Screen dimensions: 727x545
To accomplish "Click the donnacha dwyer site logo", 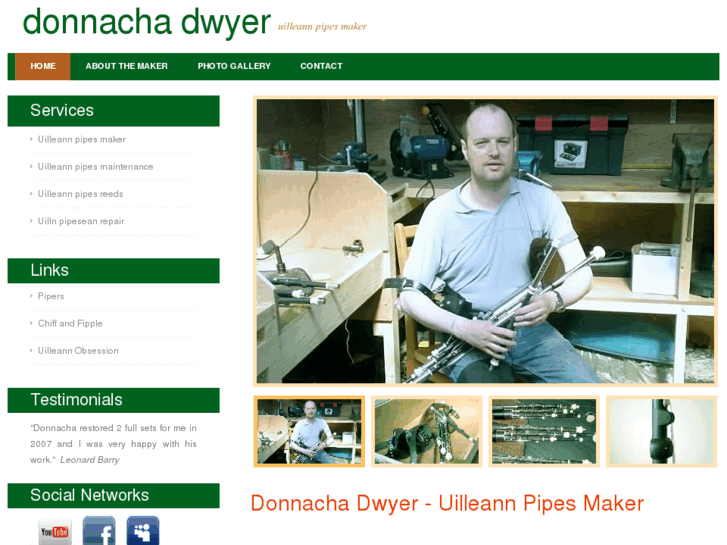I will pyautogui.click(x=147, y=22).
